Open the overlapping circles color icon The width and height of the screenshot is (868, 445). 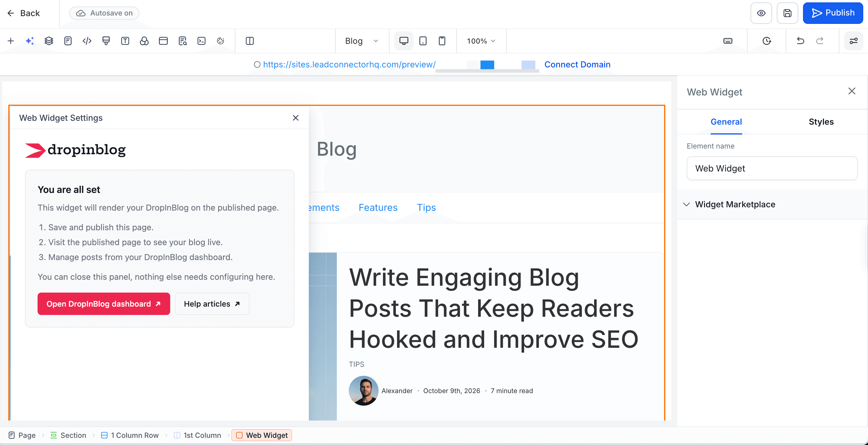[x=144, y=41]
